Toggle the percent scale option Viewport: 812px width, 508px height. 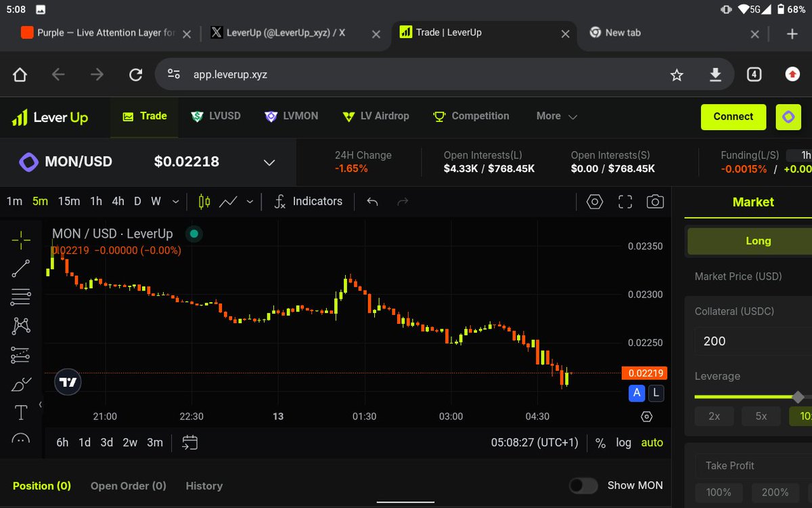(x=600, y=443)
